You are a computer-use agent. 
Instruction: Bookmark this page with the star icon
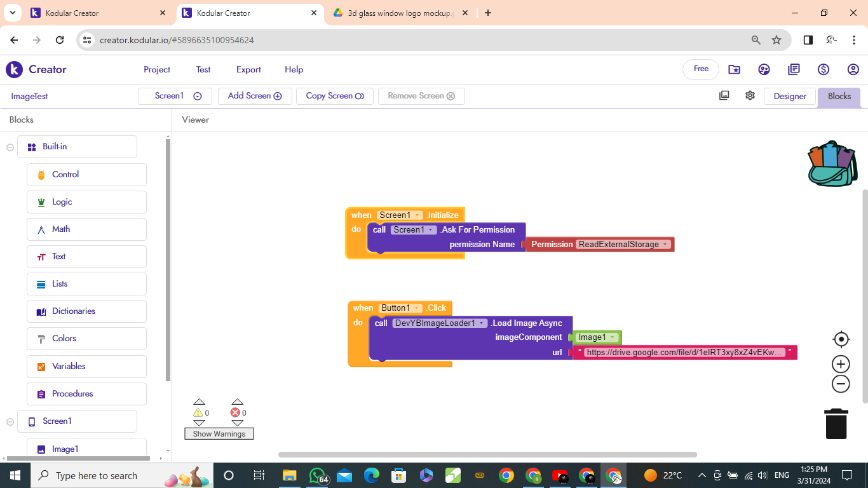point(776,40)
